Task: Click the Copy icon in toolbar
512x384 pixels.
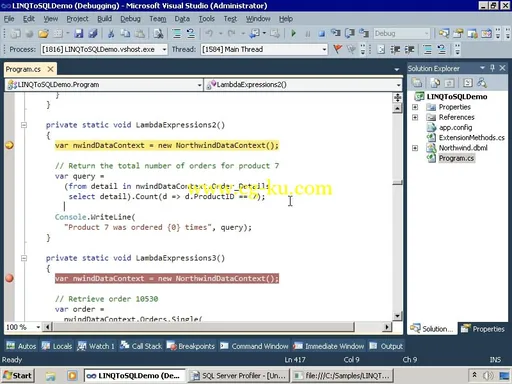Action: point(125,33)
